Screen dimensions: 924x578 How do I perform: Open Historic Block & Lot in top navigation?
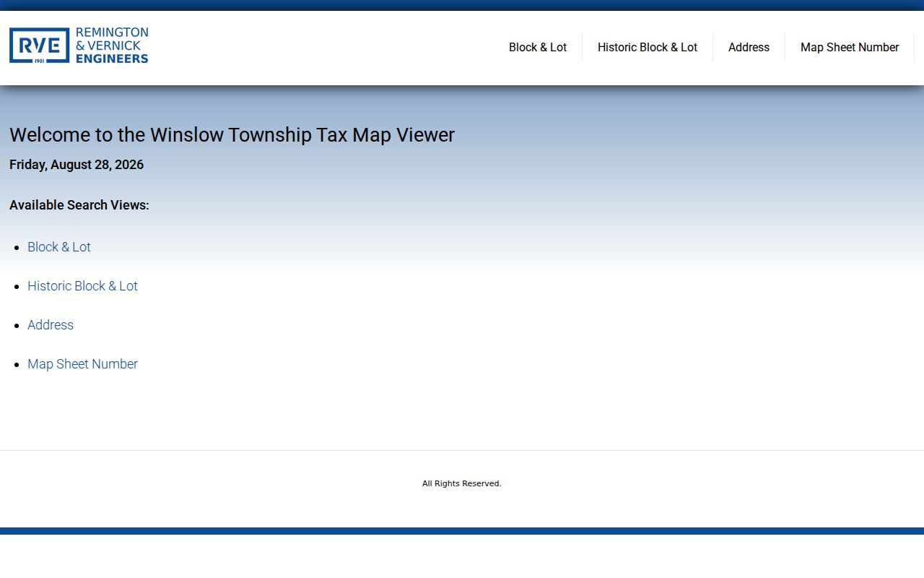point(648,47)
